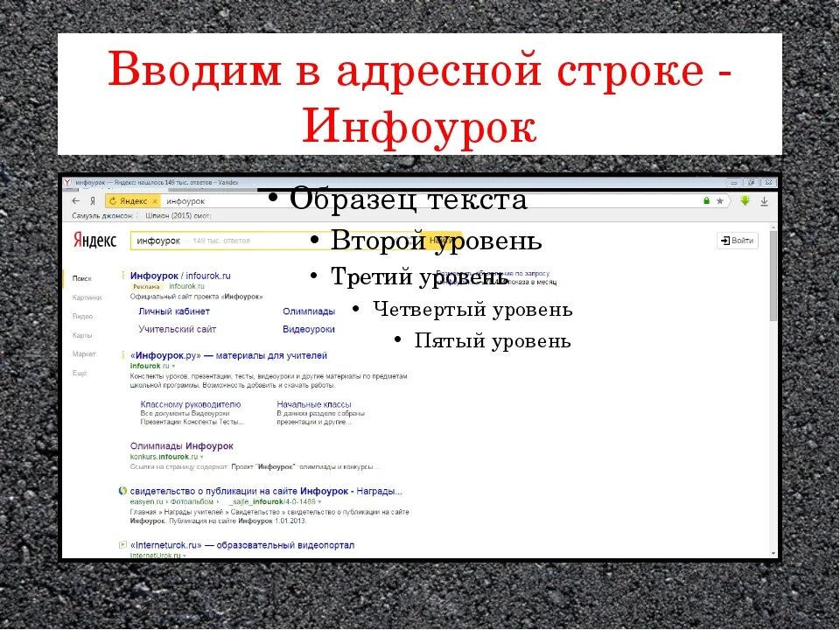Expand the konkurs.infourok.ru dropdown arrow
The image size is (840, 630).
click(201, 457)
